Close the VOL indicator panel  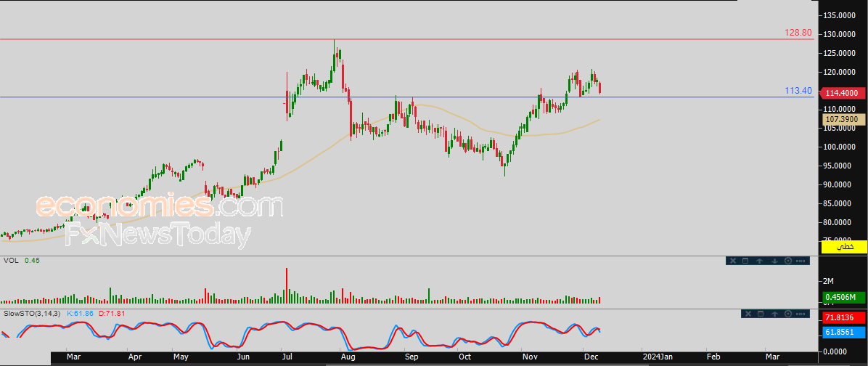point(732,261)
